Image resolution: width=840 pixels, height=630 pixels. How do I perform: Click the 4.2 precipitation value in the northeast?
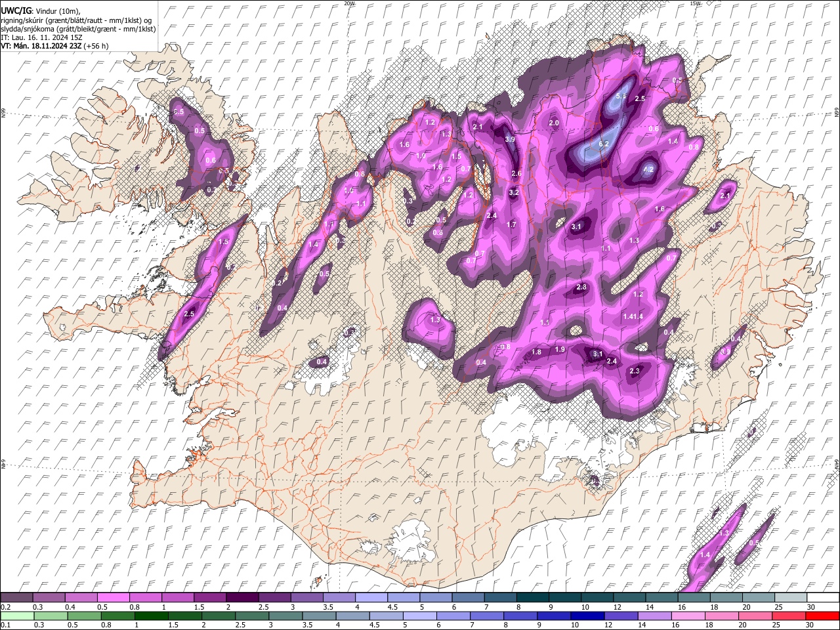coord(649,169)
